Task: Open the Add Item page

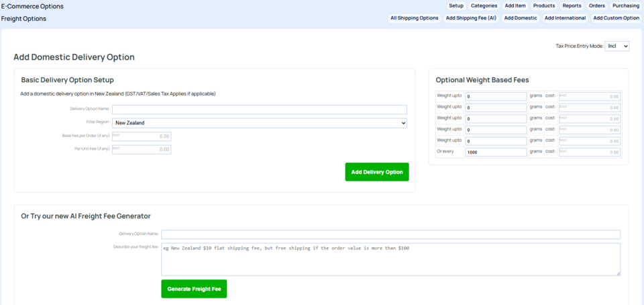Action: pos(516,6)
